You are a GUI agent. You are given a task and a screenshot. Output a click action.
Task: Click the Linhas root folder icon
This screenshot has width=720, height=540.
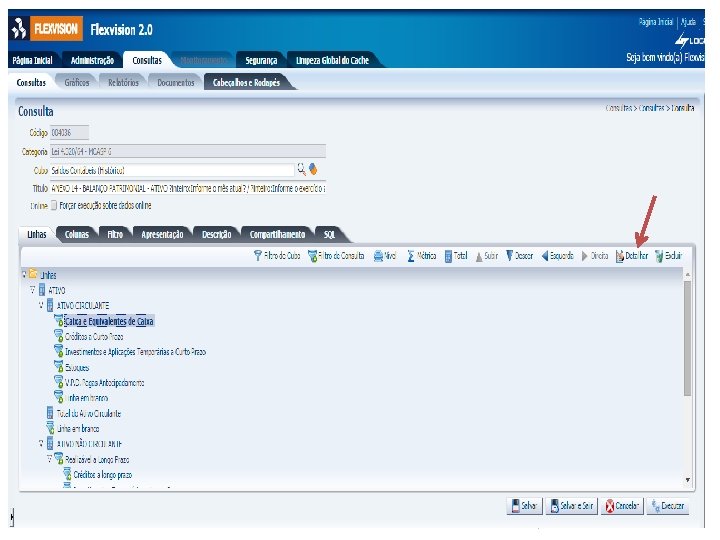click(x=33, y=274)
